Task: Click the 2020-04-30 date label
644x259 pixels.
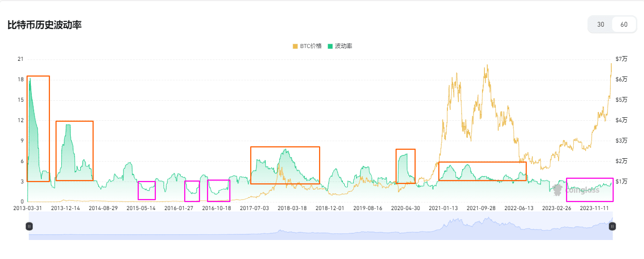Action: click(x=406, y=208)
